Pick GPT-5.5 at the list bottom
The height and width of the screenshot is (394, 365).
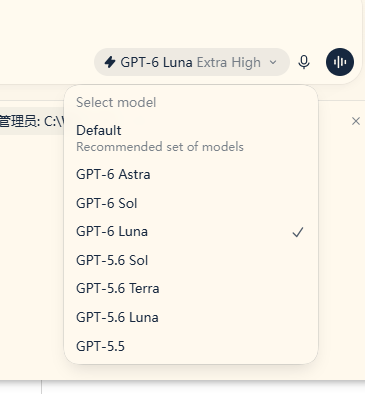point(191,346)
